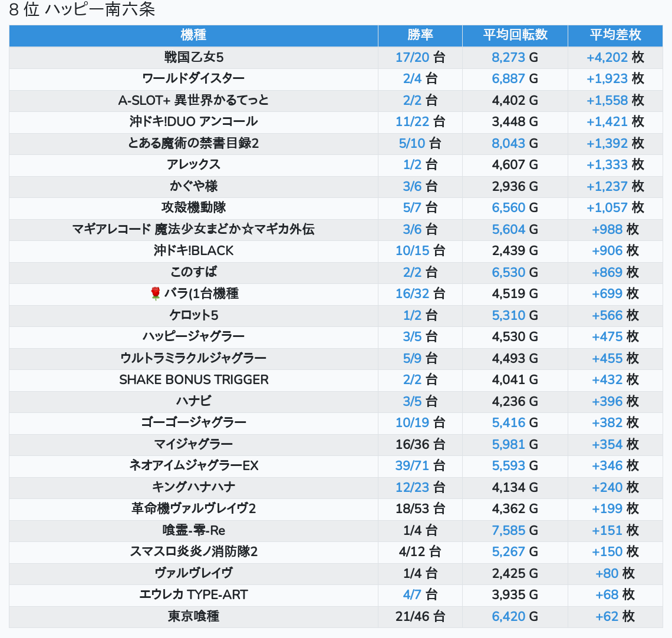Viewport: 672px width, 638px height.
Task: Select the 戦国乙女5 machine name
Action: point(194,57)
